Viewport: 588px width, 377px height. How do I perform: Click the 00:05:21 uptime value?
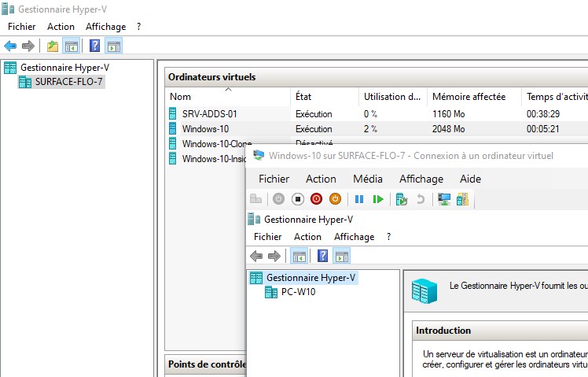click(x=542, y=129)
